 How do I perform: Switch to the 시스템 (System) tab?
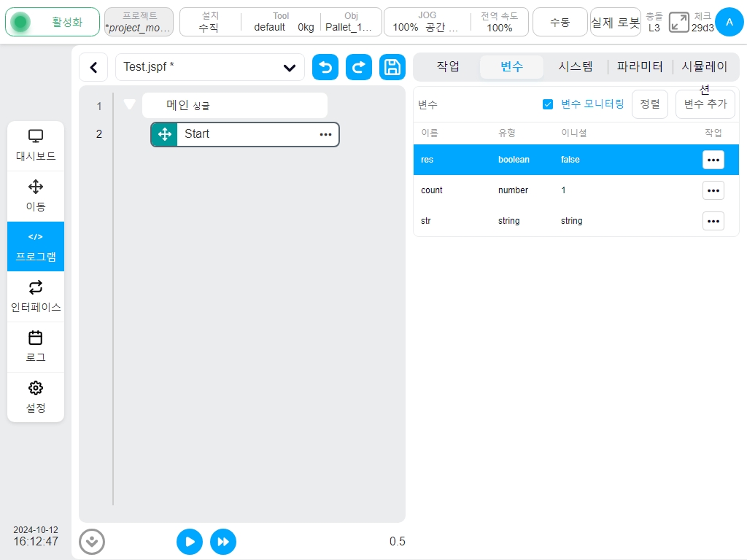(576, 66)
